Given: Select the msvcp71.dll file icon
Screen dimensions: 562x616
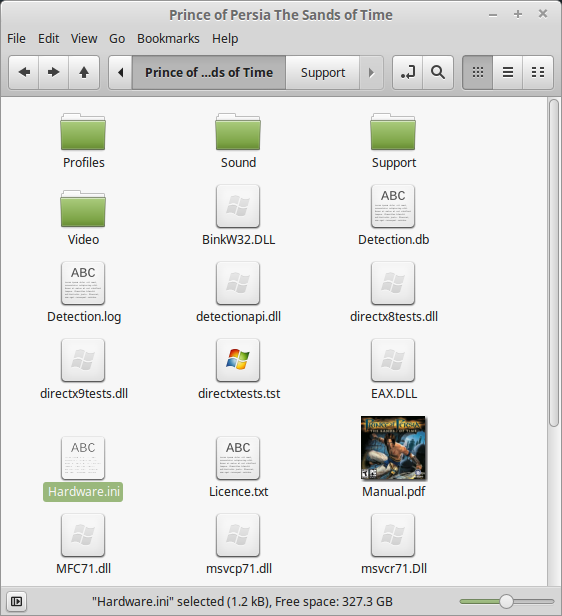Looking at the screenshot, I should point(238,535).
